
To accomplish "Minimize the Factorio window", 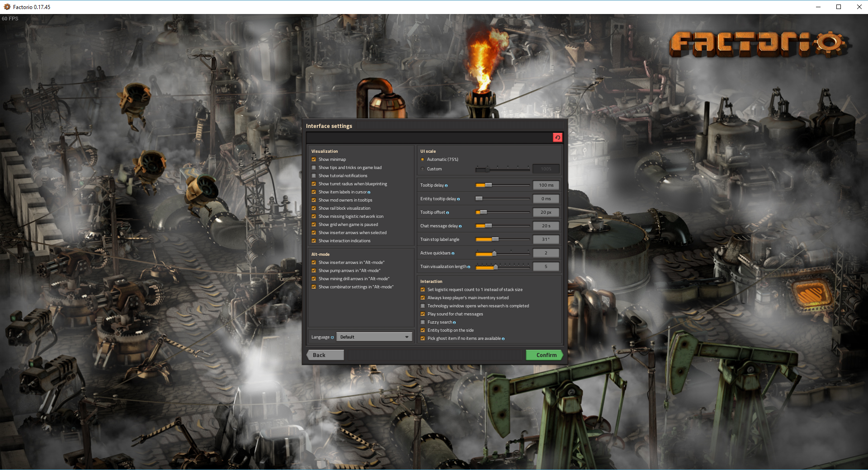I will pyautogui.click(x=818, y=7).
